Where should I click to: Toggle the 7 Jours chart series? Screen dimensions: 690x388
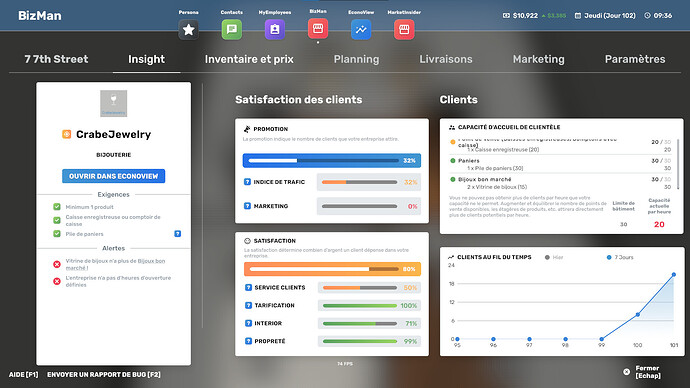[620, 257]
